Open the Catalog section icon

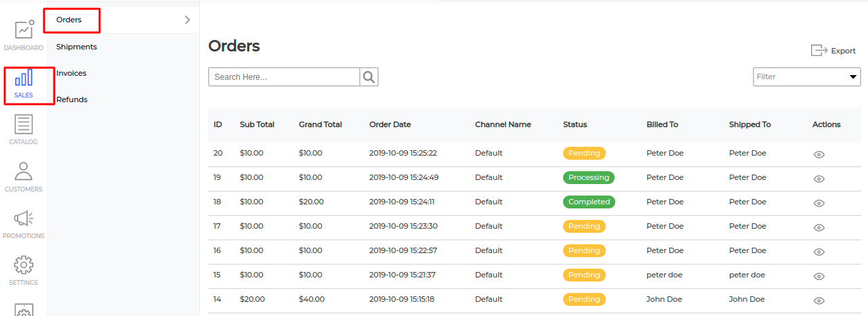(x=24, y=125)
